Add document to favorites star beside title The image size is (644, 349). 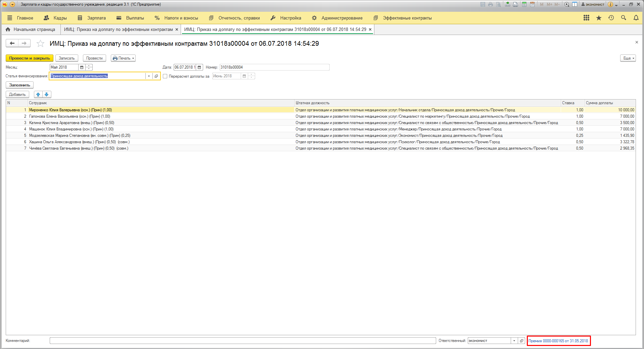[40, 43]
